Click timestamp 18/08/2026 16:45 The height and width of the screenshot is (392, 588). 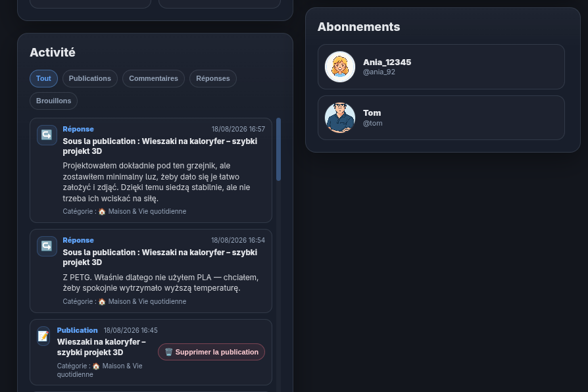tap(130, 330)
